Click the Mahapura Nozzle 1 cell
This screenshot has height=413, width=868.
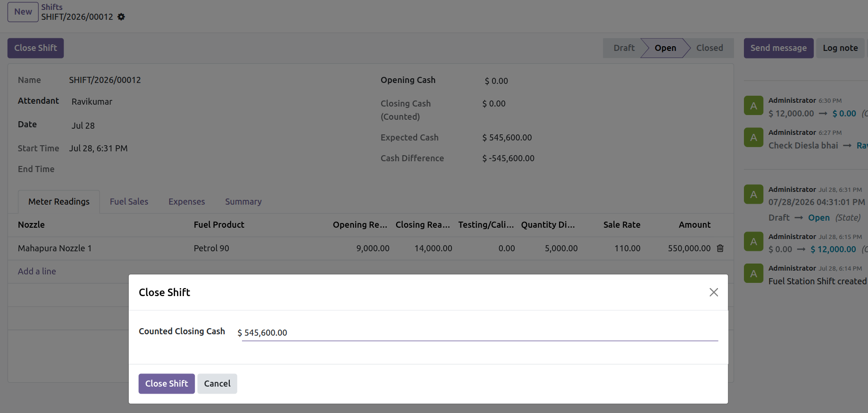click(55, 248)
